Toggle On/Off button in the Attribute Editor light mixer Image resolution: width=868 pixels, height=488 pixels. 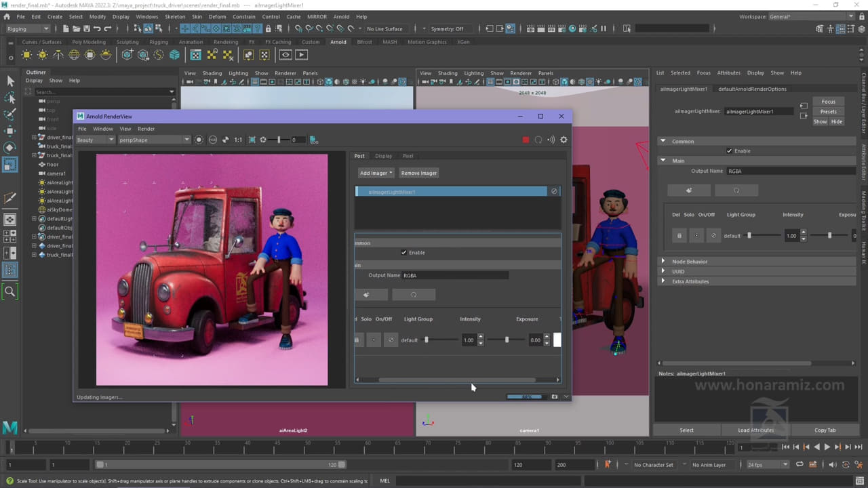pos(713,235)
